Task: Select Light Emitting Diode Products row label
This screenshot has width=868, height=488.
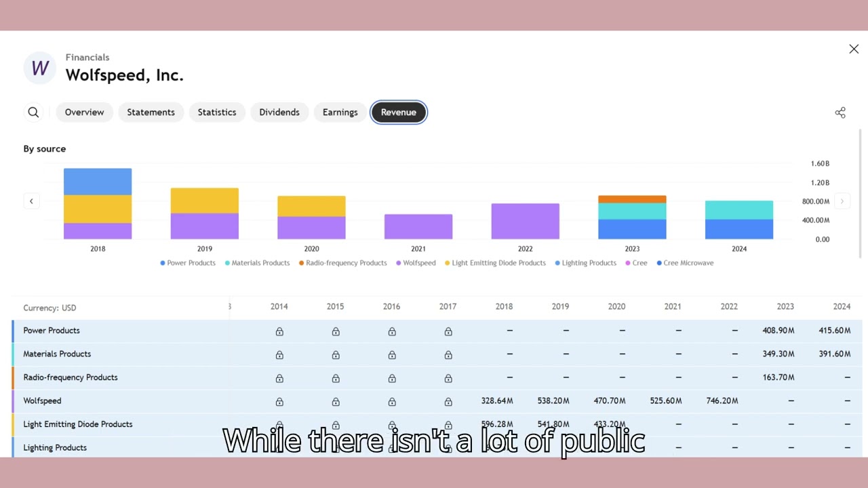Action: [x=78, y=424]
